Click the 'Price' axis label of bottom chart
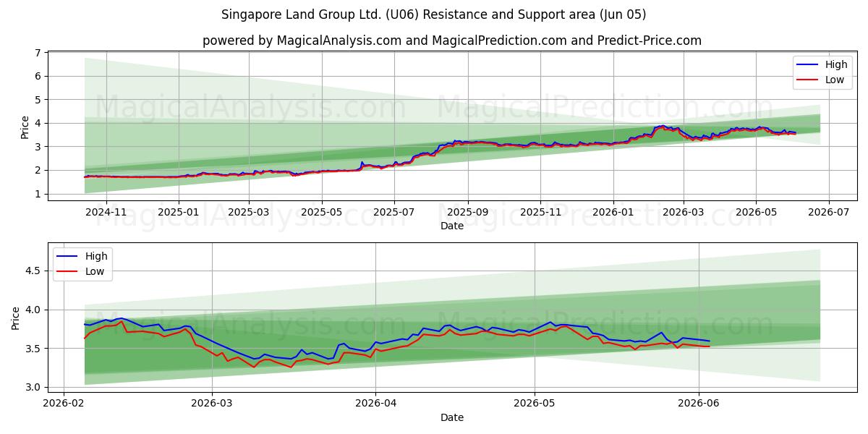 15,318
